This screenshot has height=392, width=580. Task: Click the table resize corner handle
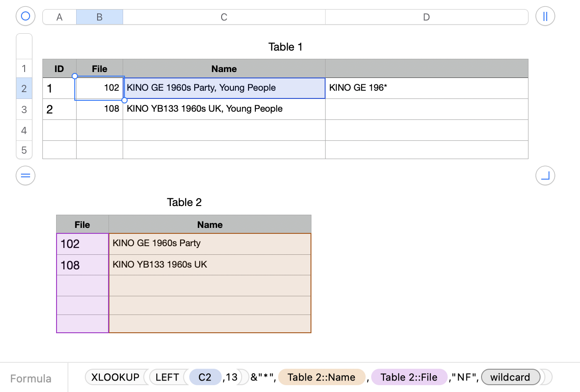point(545,175)
